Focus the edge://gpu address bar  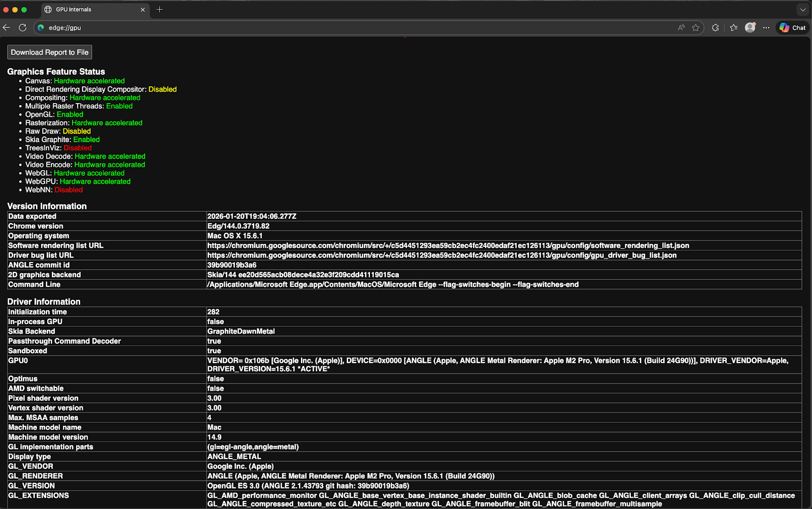355,28
